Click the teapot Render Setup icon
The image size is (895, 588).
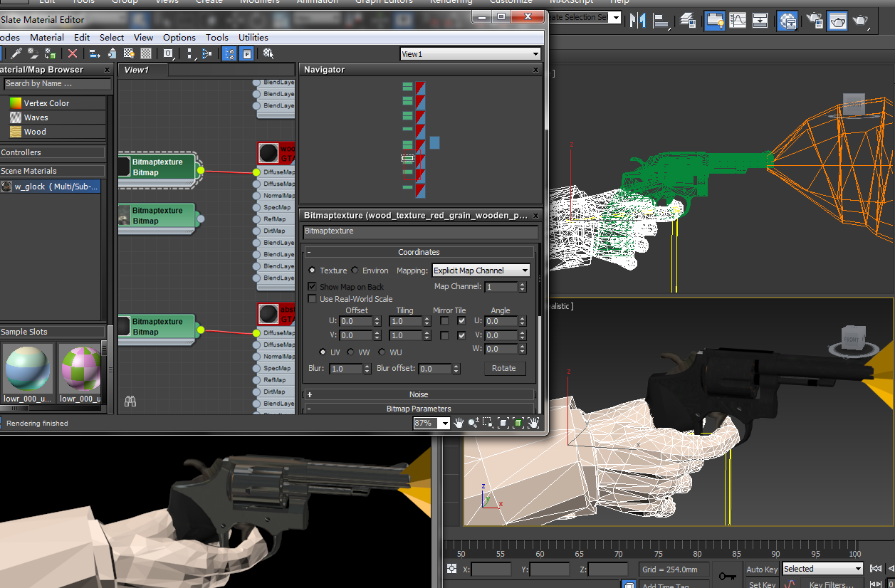[x=813, y=21]
